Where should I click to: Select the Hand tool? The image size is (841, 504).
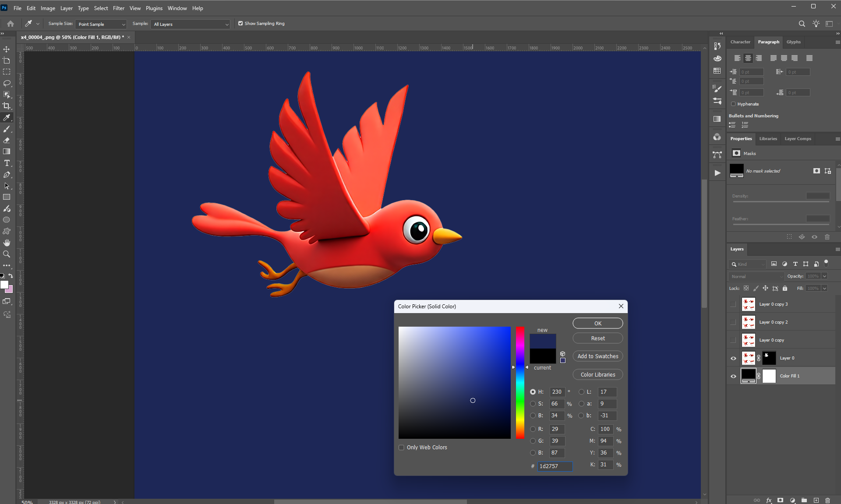tap(7, 243)
